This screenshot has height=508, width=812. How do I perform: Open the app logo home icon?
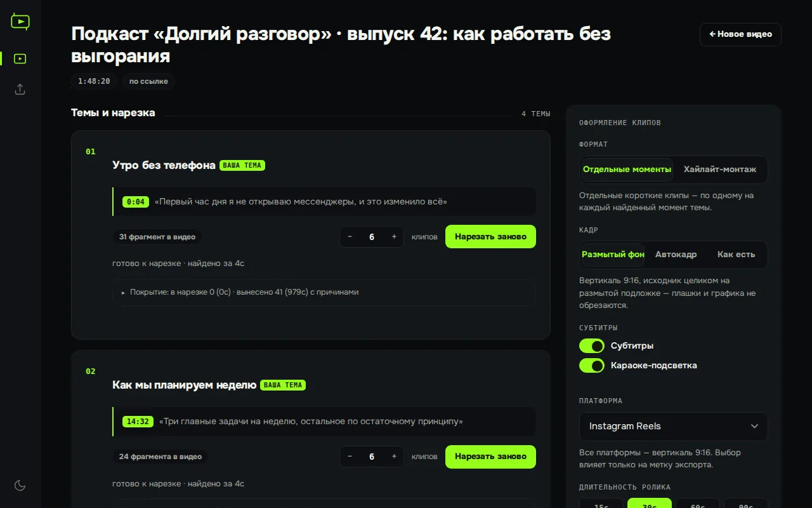point(20,22)
